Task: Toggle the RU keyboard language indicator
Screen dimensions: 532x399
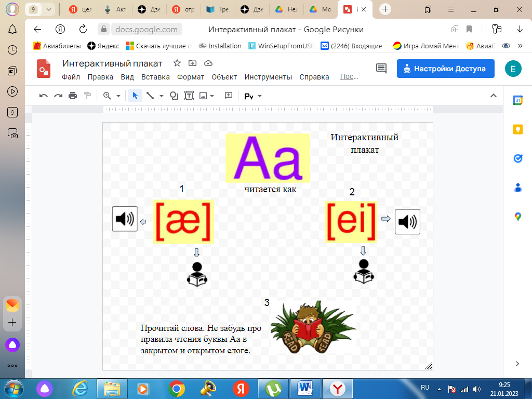Action: pos(424,388)
